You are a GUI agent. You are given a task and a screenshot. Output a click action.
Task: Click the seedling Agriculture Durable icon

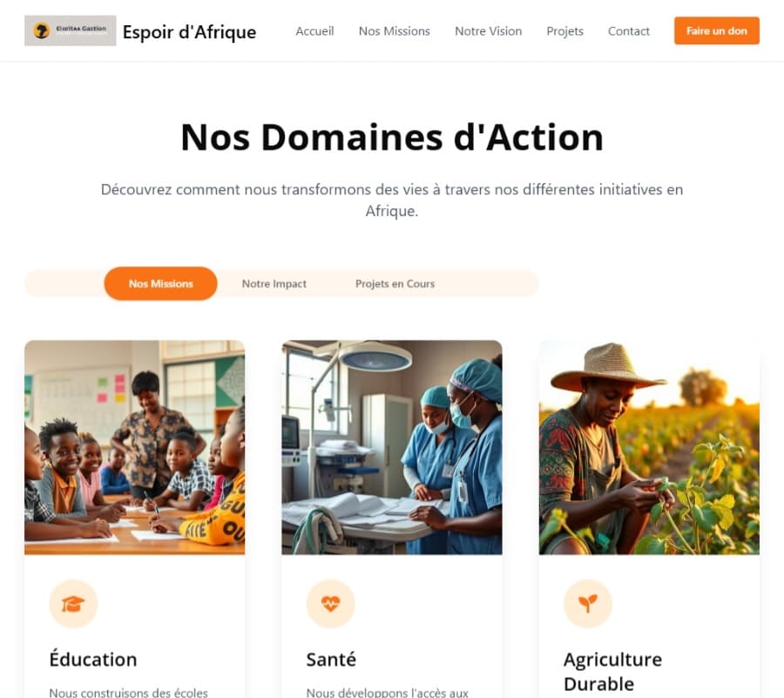click(588, 604)
